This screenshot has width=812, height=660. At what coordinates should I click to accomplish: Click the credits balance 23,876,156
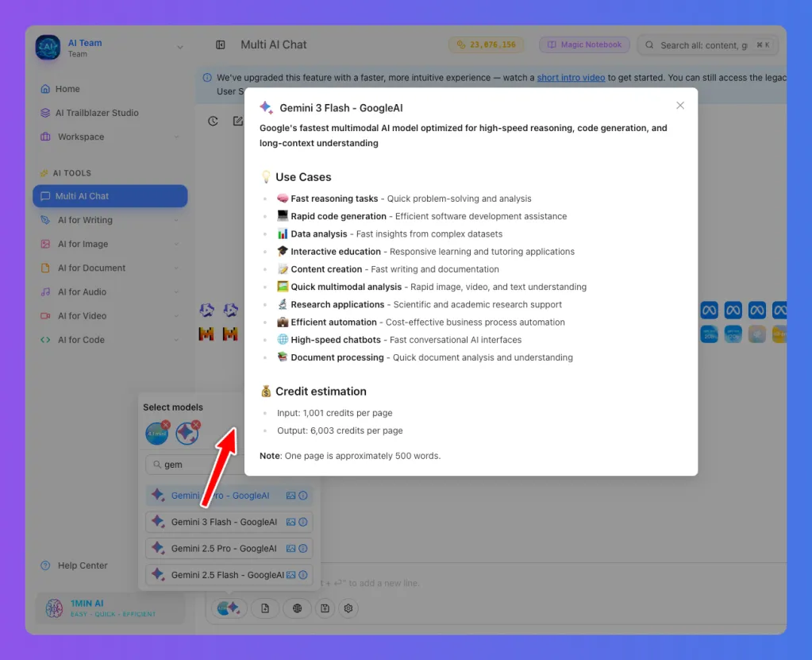[x=486, y=44]
